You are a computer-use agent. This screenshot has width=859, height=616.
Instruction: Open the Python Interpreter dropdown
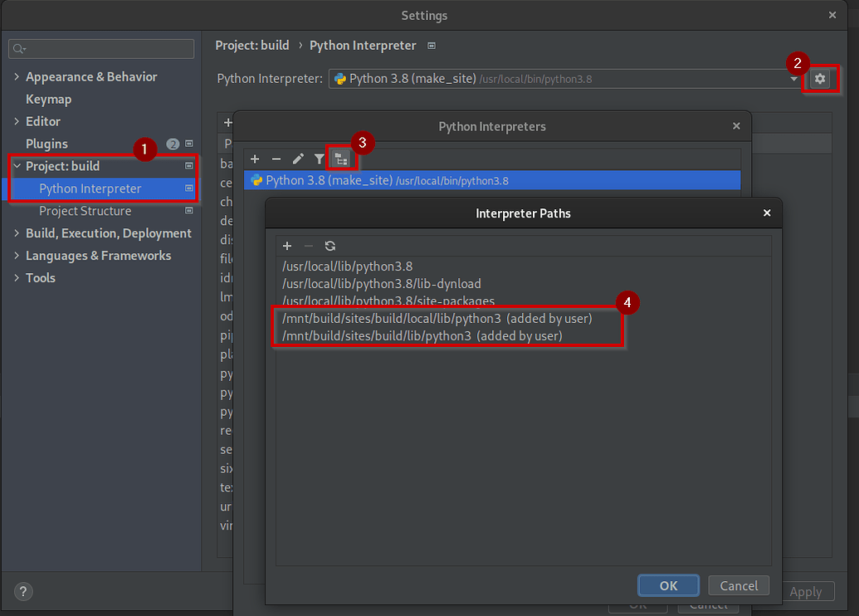tap(793, 79)
